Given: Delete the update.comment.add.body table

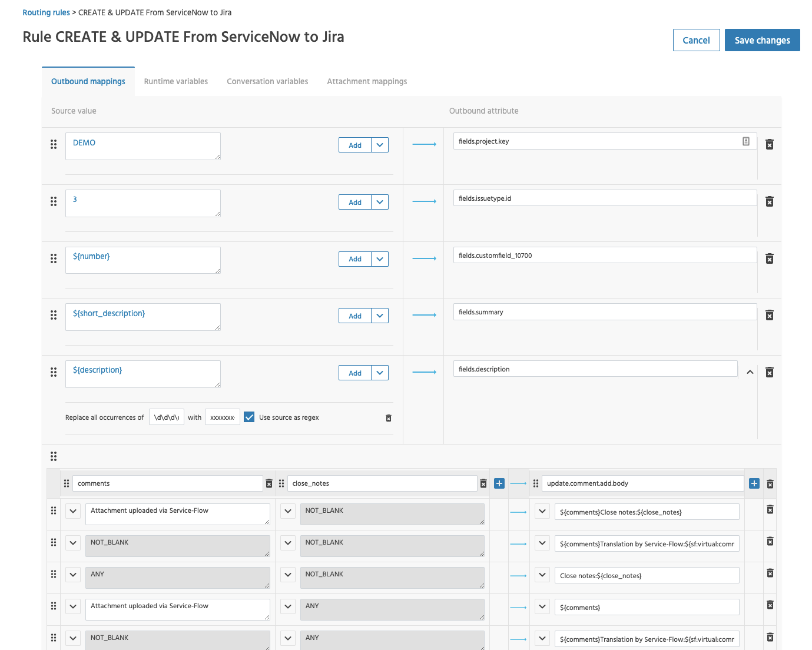Looking at the screenshot, I should point(770,484).
